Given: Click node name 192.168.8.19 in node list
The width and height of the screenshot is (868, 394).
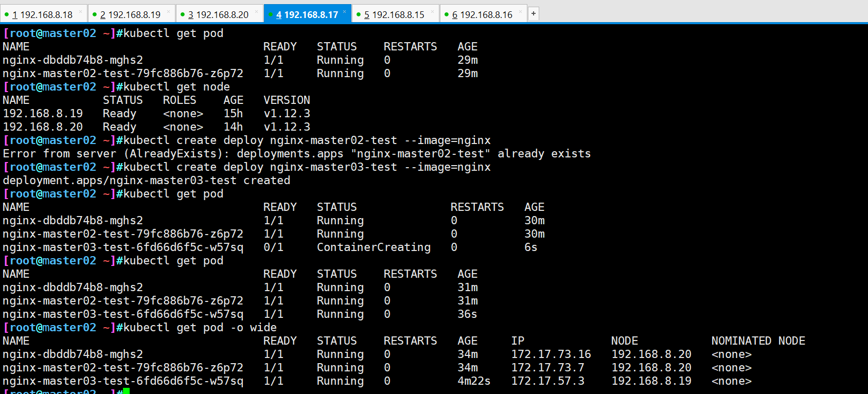Looking at the screenshot, I should click(x=43, y=113).
